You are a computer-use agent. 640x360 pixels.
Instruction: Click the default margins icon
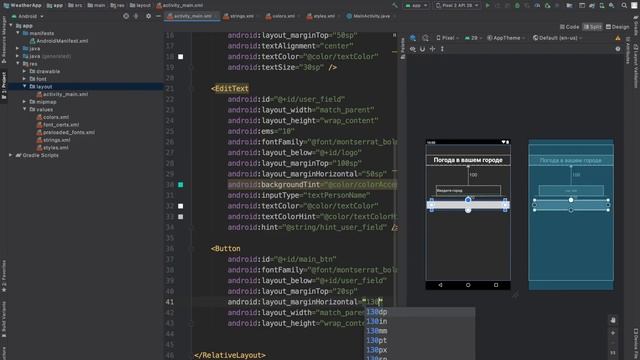[432, 49]
